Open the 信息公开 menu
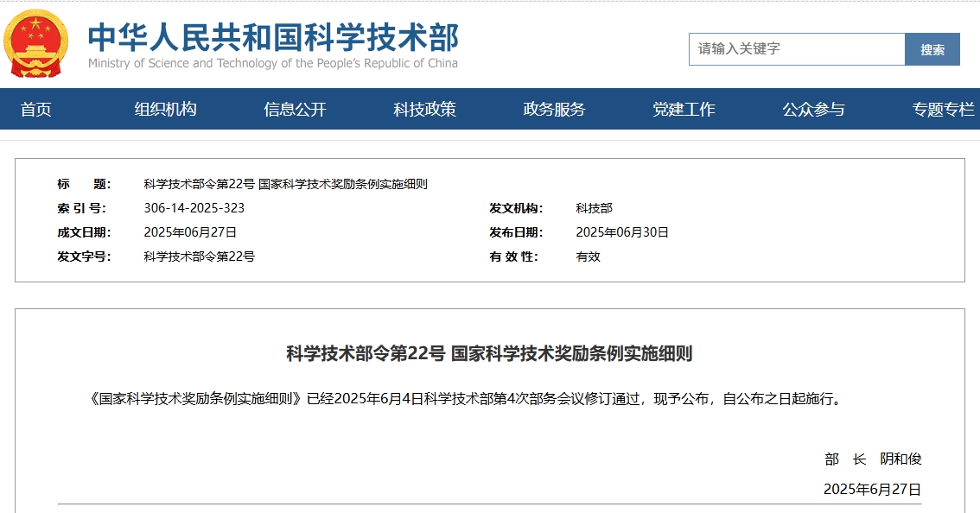Screen dimensions: 980x513 [294, 110]
